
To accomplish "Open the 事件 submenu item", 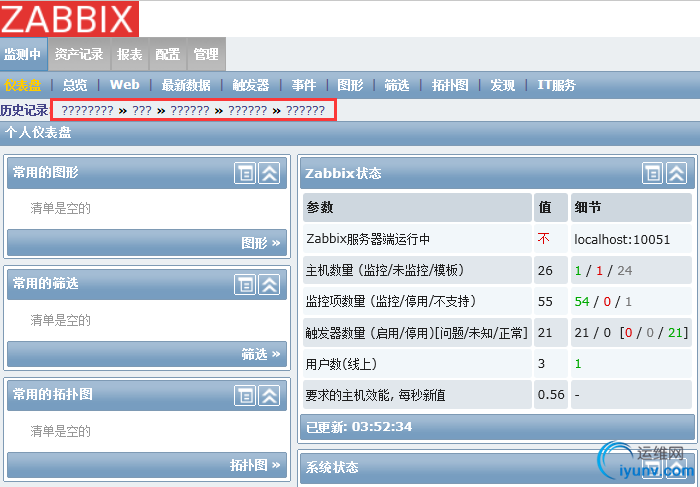I will (304, 85).
